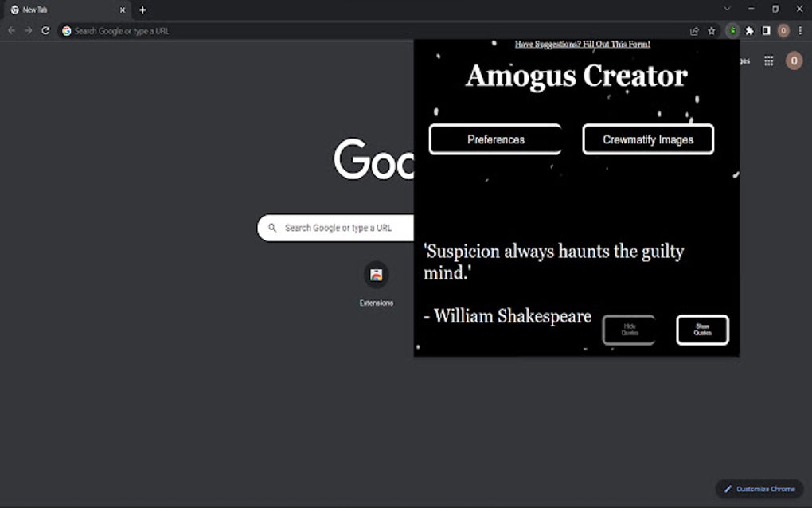Open the Chrome profile account menu
This screenshot has width=812, height=508.
[x=782, y=30]
